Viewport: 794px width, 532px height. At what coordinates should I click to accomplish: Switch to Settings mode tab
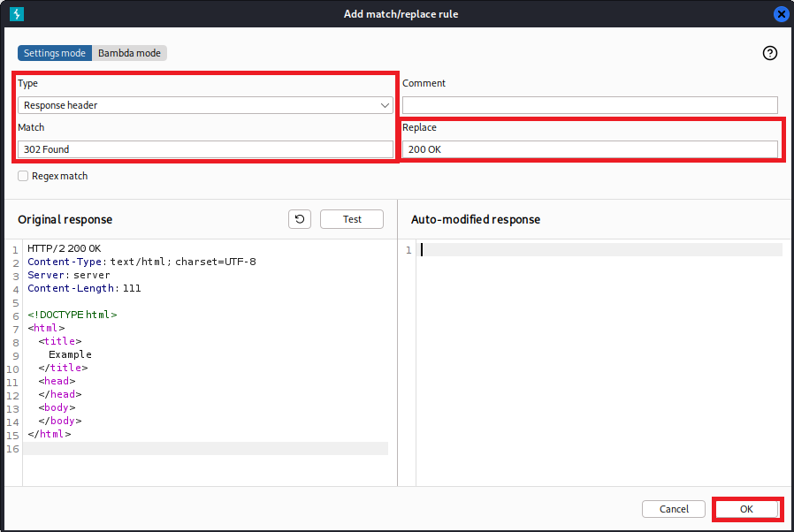pos(55,53)
